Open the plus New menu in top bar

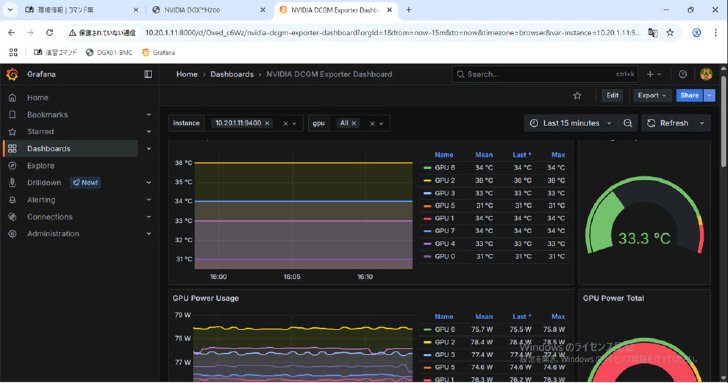(654, 74)
